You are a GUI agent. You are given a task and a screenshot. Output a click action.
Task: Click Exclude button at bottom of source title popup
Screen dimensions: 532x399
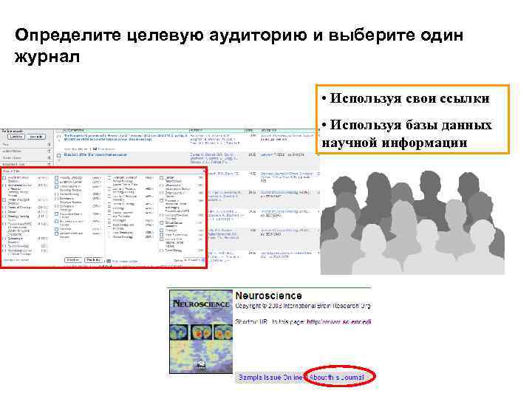[x=93, y=260]
